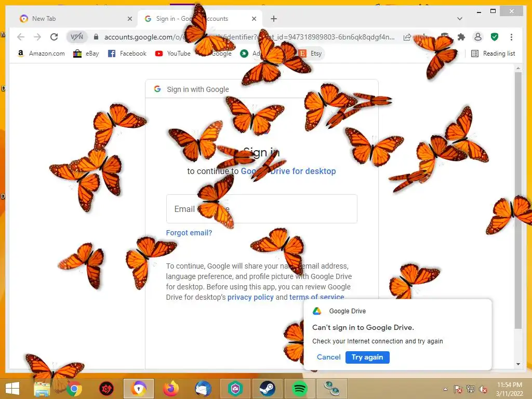Open Thunderbird mail from the taskbar
Image resolution: width=532 pixels, height=399 pixels.
pos(203,389)
